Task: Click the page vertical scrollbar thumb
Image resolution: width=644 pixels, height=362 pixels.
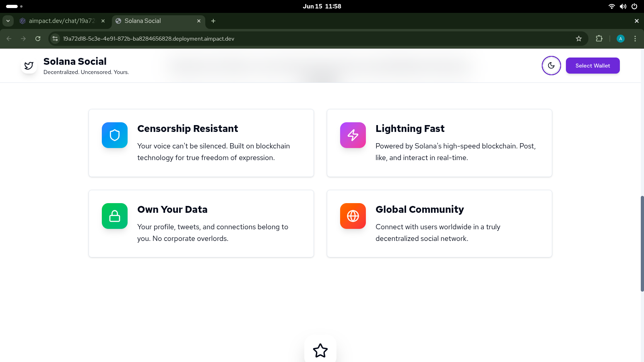Action: [642, 244]
